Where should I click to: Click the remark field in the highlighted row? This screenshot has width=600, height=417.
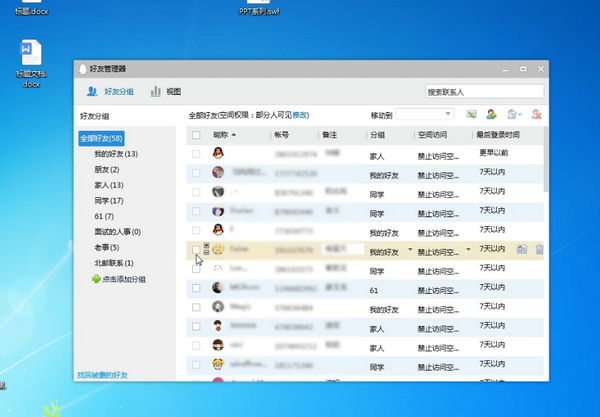pos(343,249)
